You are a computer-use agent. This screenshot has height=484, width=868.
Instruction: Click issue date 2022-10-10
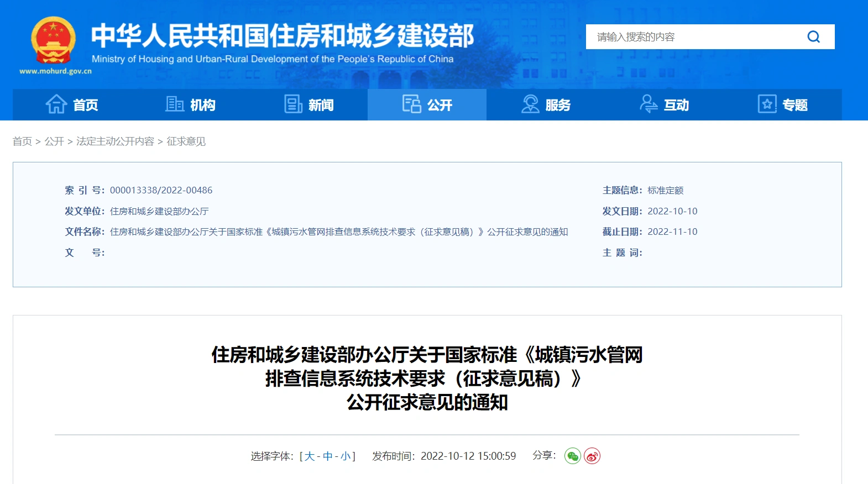coord(672,211)
